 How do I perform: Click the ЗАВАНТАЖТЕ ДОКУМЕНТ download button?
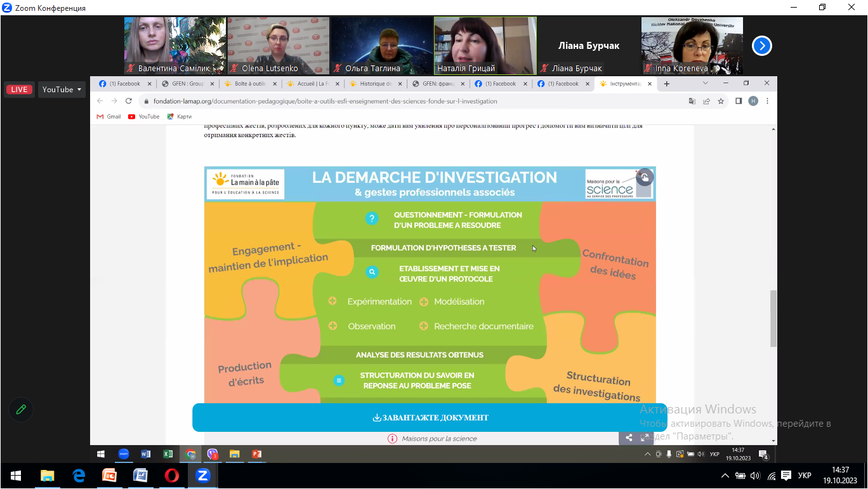(430, 418)
